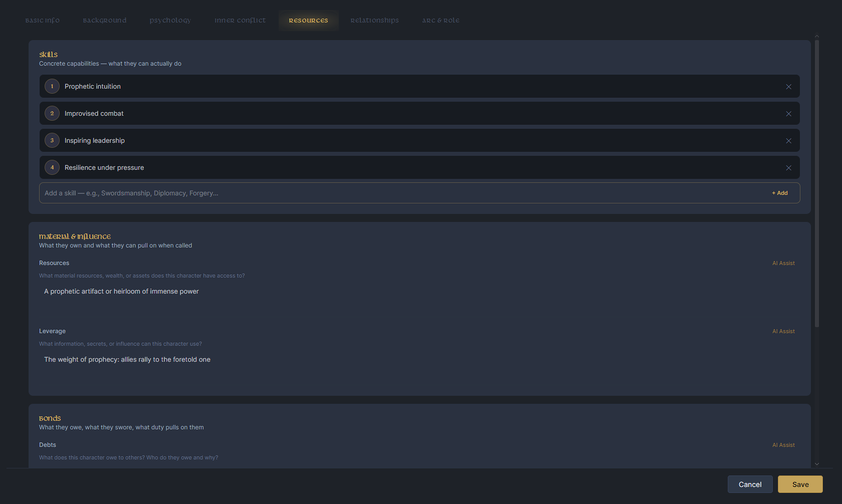Select the Resources tab
This screenshot has width=842, height=504.
tap(308, 20)
